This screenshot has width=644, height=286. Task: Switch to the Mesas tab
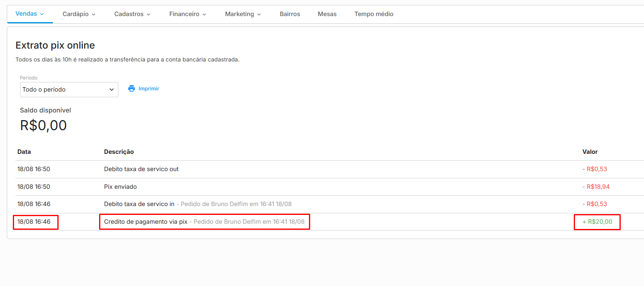coord(327,14)
